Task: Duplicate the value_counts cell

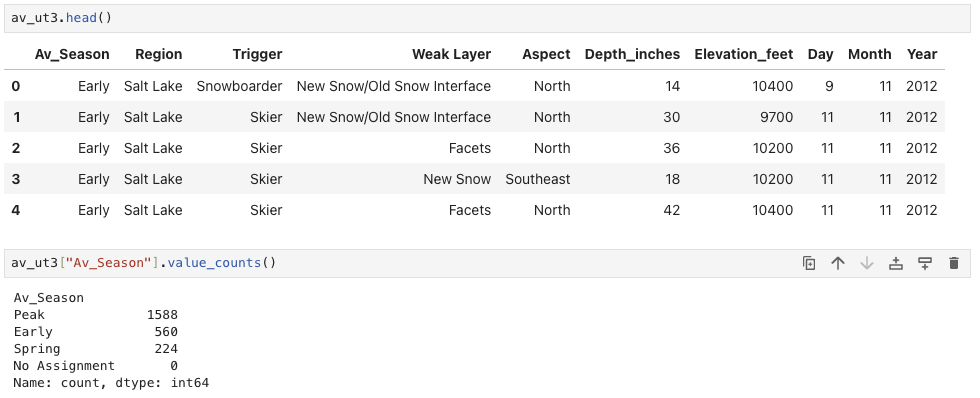Action: point(809,263)
